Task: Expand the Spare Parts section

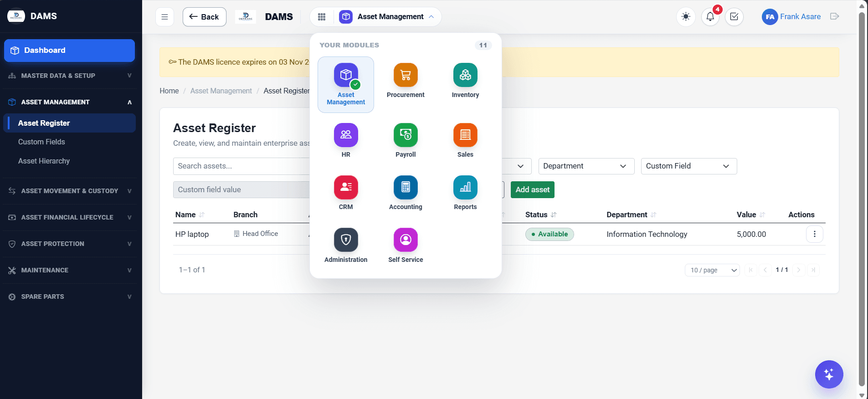Action: point(70,297)
